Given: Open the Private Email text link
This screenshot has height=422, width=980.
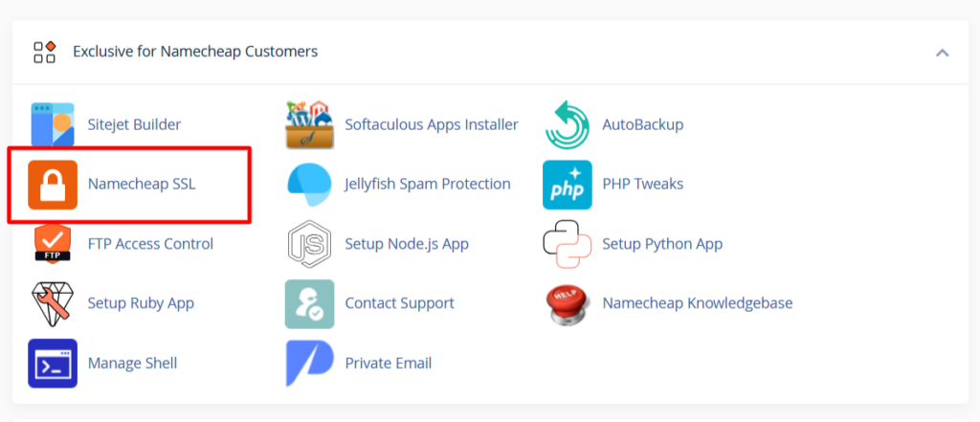Looking at the screenshot, I should click(389, 364).
